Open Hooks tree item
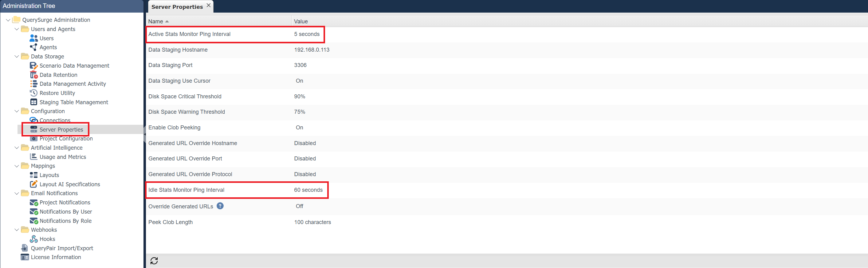 point(47,239)
